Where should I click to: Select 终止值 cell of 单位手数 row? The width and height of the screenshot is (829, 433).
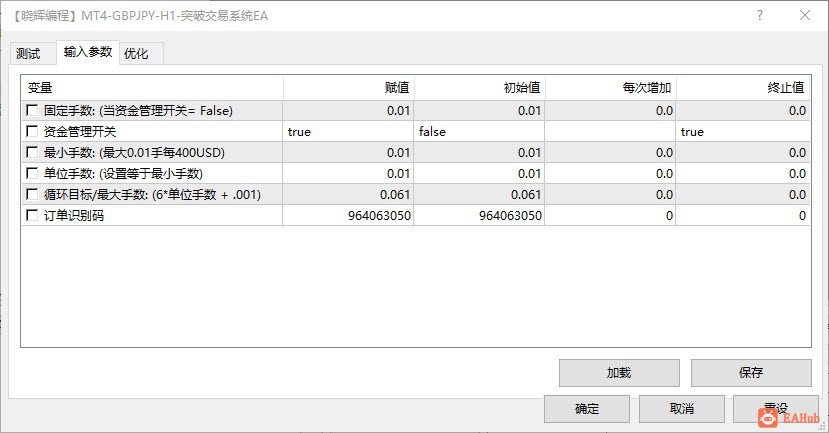743,173
